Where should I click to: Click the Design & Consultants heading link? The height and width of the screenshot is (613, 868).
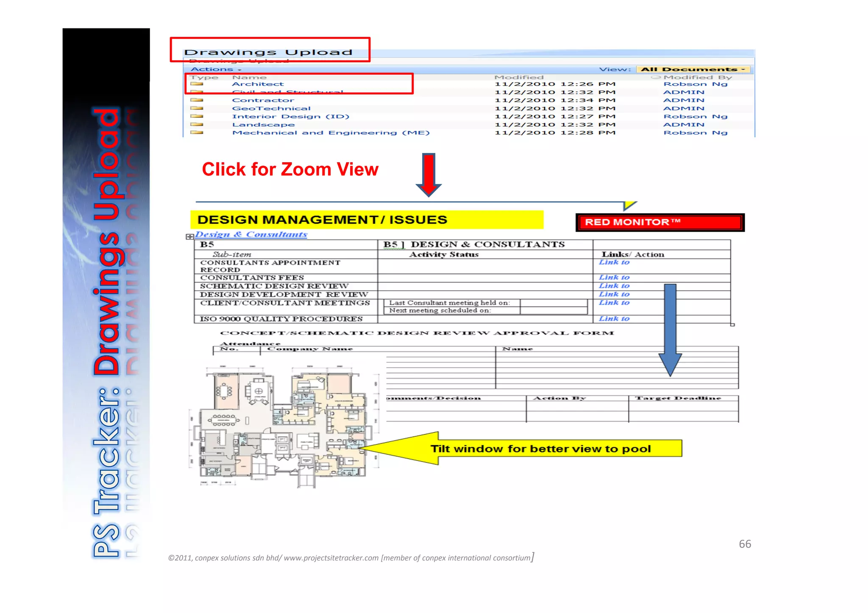(251, 234)
